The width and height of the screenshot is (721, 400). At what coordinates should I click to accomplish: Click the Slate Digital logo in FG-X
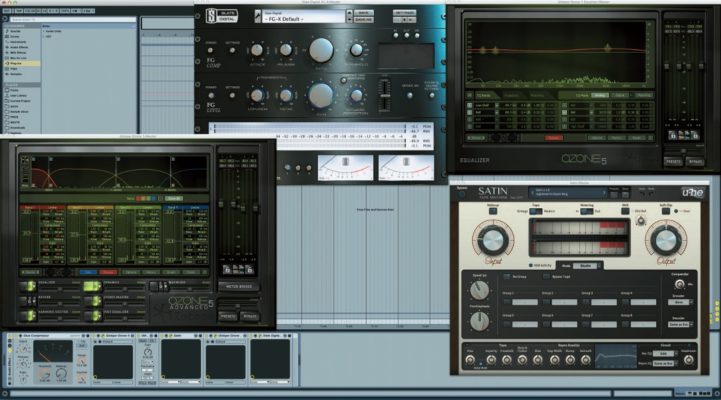[x=222, y=16]
